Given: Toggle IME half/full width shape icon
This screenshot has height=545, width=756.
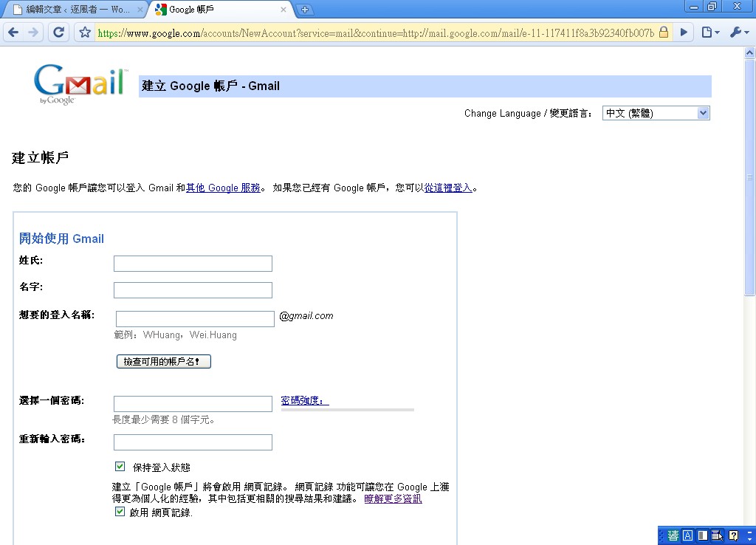Looking at the screenshot, I should coord(703,535).
